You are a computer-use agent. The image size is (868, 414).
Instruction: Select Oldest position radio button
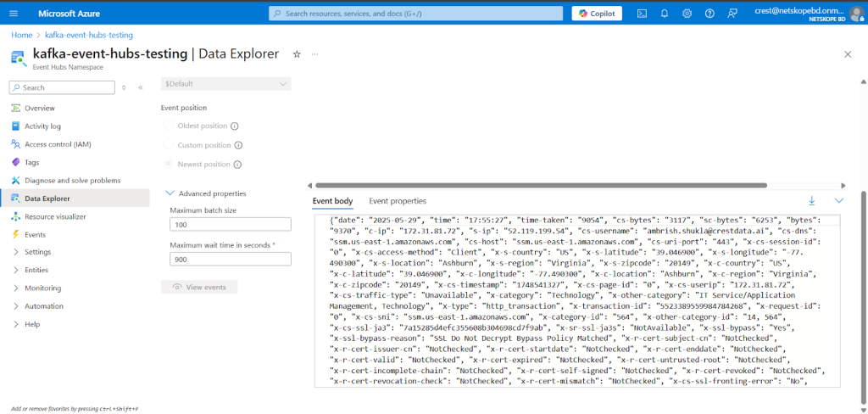(x=168, y=126)
